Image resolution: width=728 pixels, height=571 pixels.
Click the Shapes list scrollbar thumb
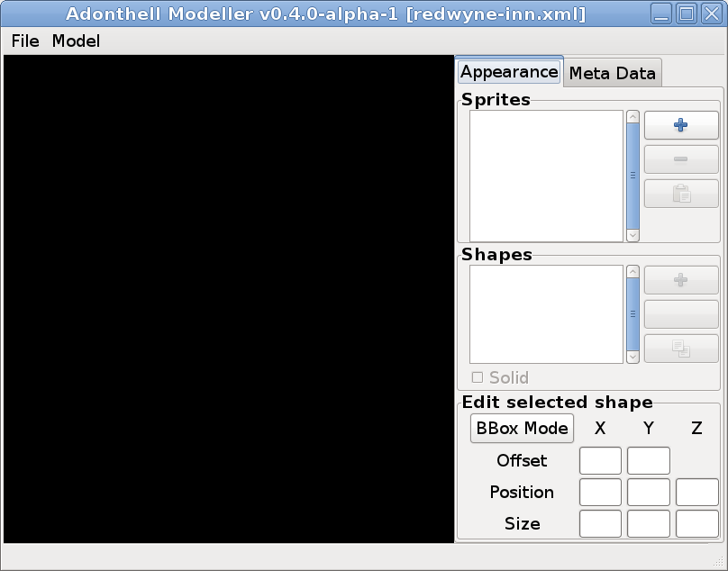632,314
